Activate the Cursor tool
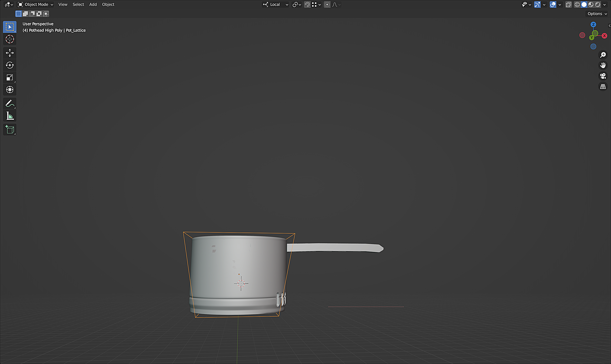611x364 pixels. (x=10, y=39)
